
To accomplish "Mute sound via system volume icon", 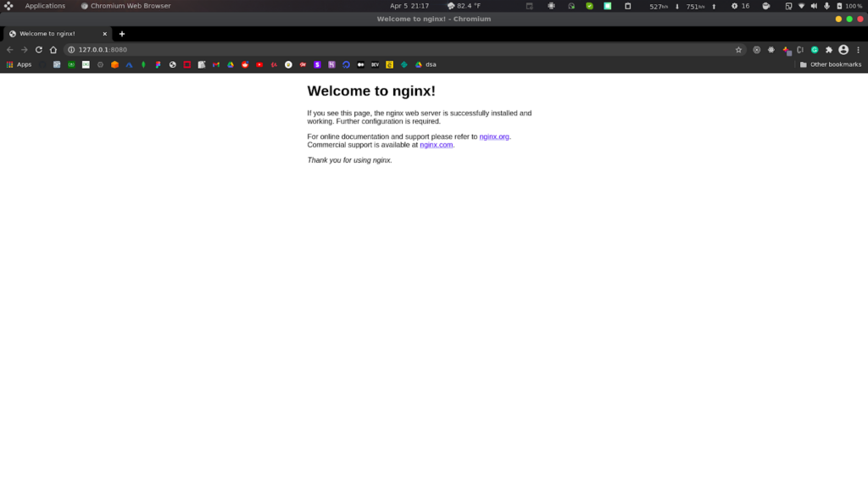I will tap(814, 6).
